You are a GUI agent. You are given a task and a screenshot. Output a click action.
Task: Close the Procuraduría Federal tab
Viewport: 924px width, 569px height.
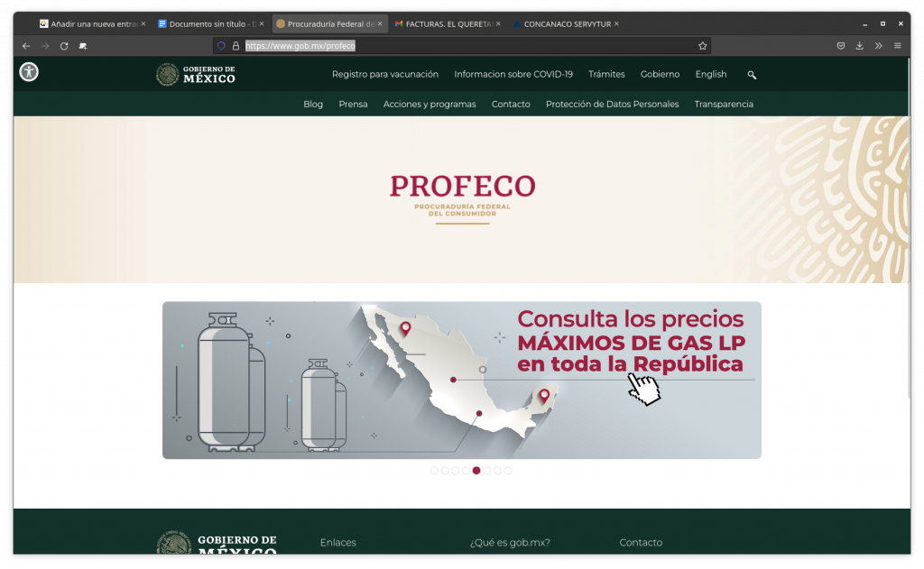coord(380,23)
